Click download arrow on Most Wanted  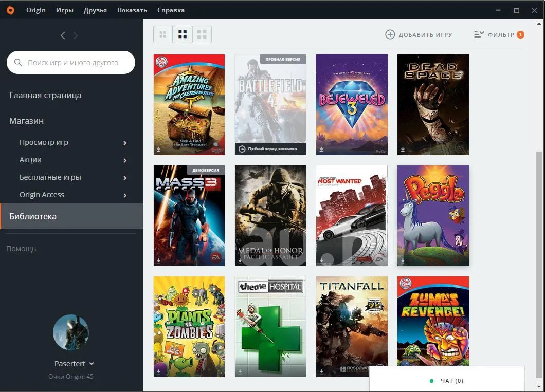coord(321,260)
